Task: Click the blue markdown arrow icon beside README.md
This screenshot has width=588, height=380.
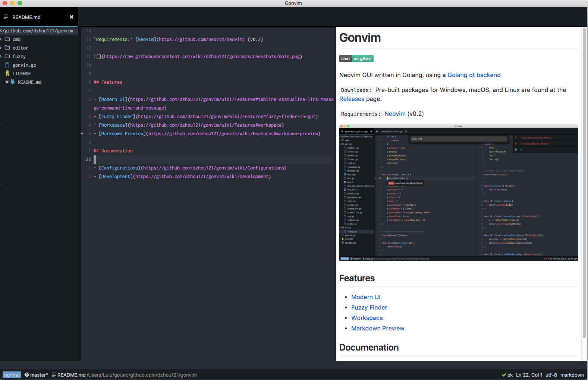Action: pyautogui.click(x=13, y=82)
